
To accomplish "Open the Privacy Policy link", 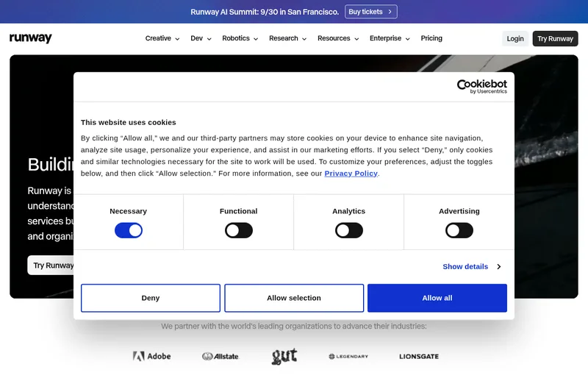I will (351, 174).
